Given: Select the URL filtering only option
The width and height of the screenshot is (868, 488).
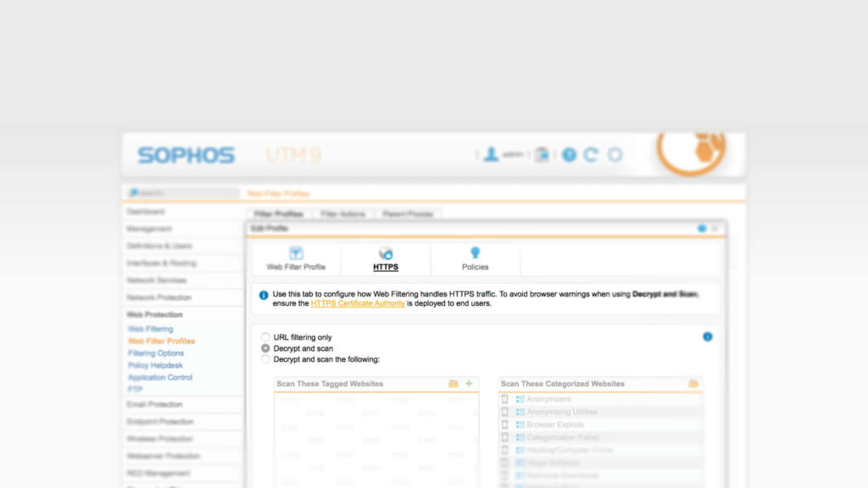Looking at the screenshot, I should [265, 336].
